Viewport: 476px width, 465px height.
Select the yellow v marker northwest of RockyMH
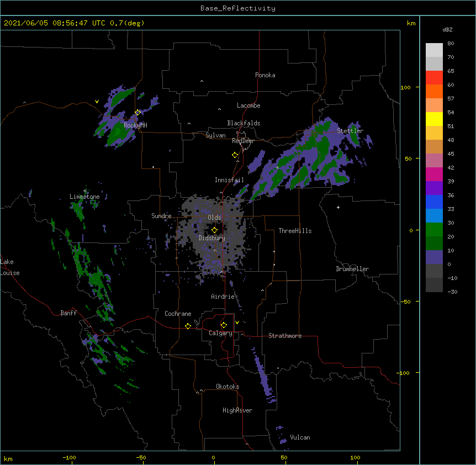coord(97,102)
